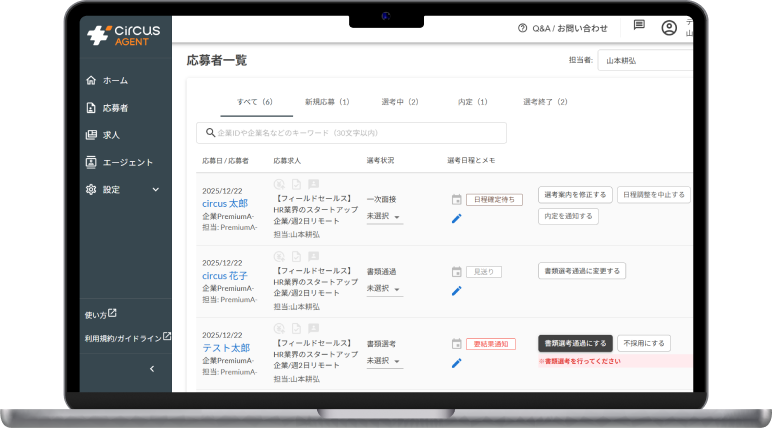This screenshot has height=428, width=772.
Task: Click pencil edit icon for circus 花子
Action: 457,291
